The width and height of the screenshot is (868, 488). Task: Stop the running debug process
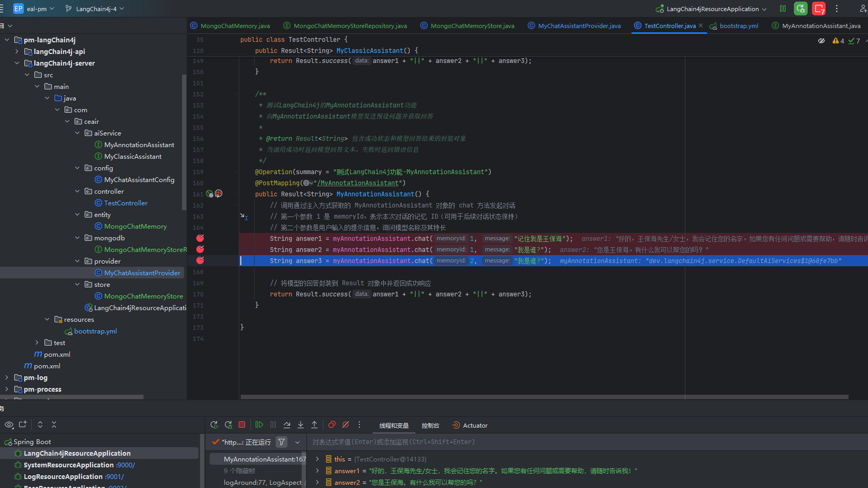tap(242, 424)
